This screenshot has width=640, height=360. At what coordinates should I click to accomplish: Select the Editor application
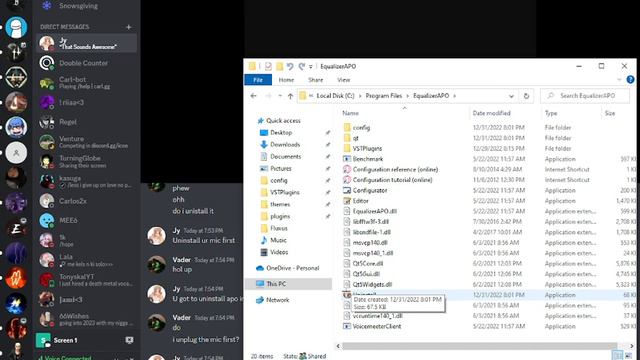(360, 201)
